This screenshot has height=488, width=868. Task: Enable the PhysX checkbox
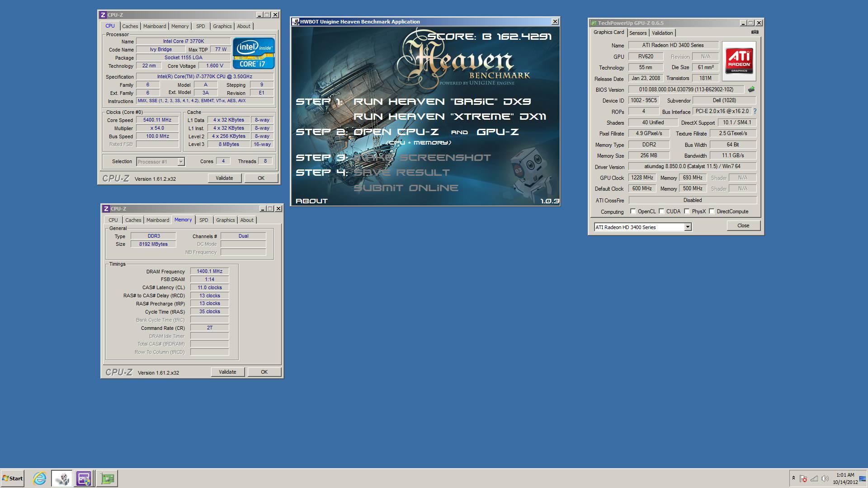pos(687,211)
